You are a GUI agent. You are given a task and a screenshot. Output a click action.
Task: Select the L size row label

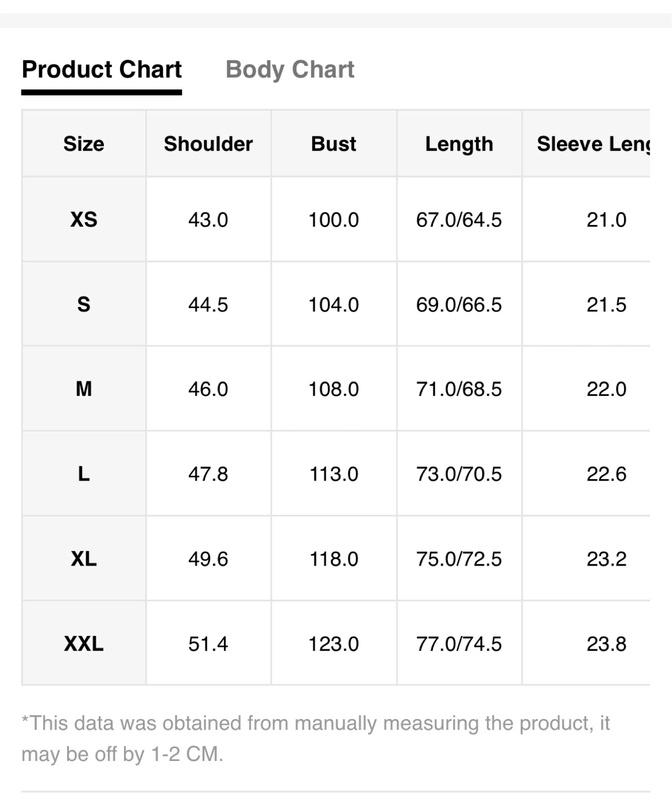click(84, 474)
